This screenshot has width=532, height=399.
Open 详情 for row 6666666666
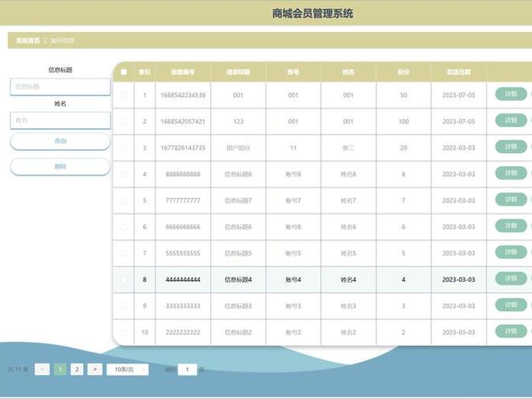511,225
